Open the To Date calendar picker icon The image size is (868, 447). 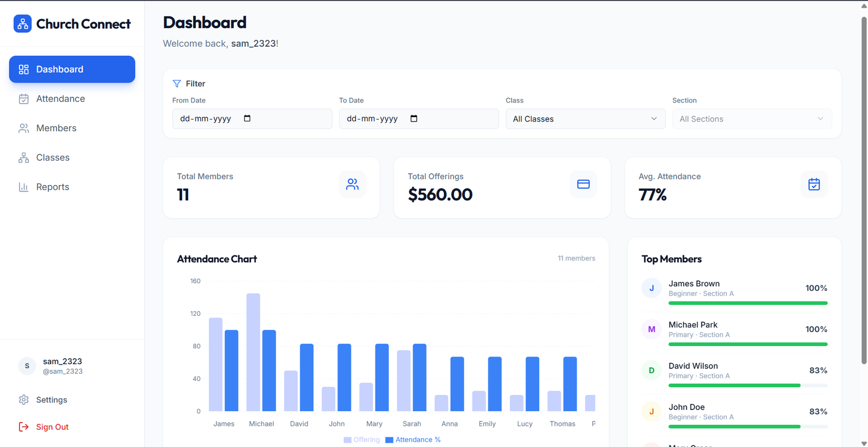point(414,118)
